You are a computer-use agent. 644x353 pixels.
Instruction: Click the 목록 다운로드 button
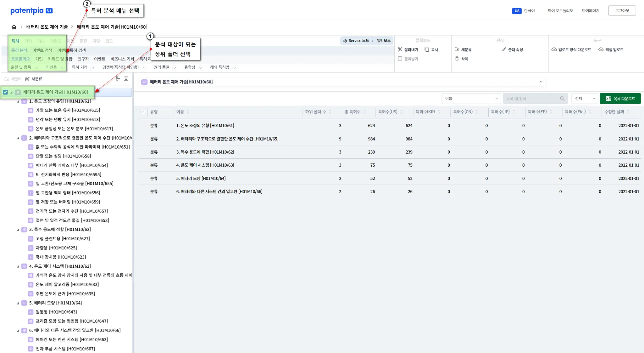tap(620, 99)
